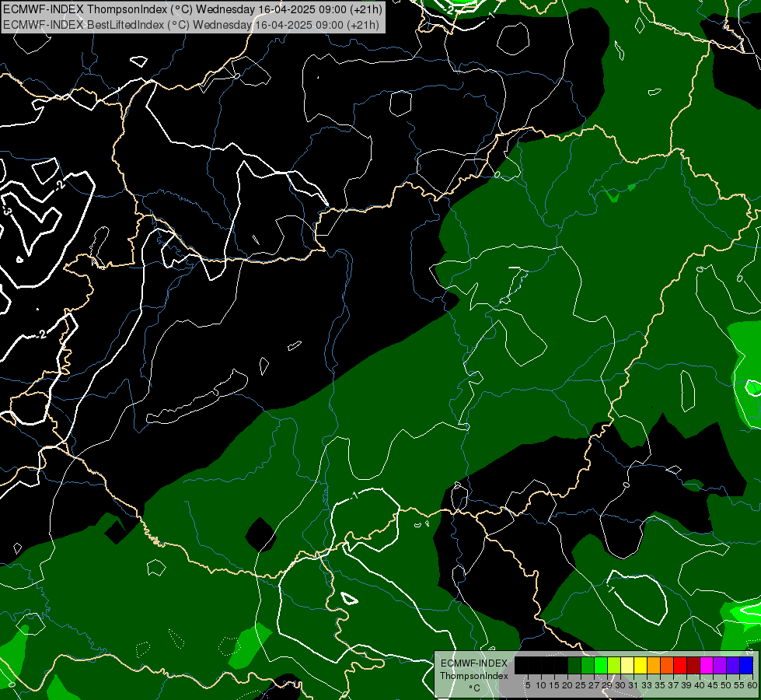Select the dark red 39–40 legend swatch
Screen dimensions: 761x700
693,665
